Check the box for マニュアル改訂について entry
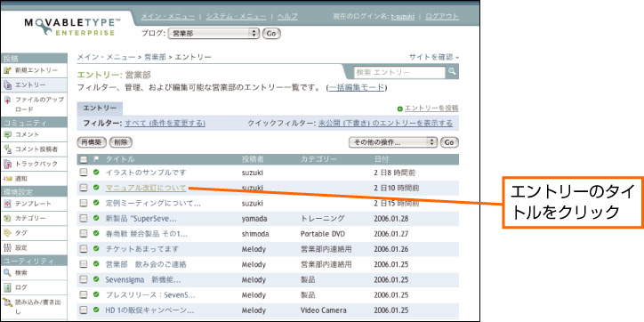The height and width of the screenshot is (322, 644). coord(84,188)
